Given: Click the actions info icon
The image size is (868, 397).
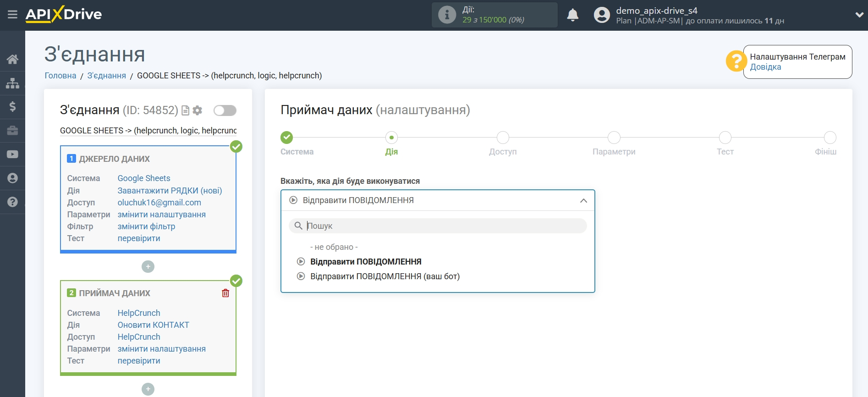Looking at the screenshot, I should point(447,15).
